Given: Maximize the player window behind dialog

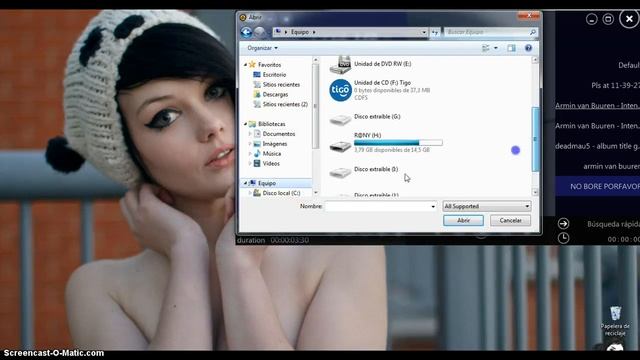Looking at the screenshot, I should tap(608, 19).
